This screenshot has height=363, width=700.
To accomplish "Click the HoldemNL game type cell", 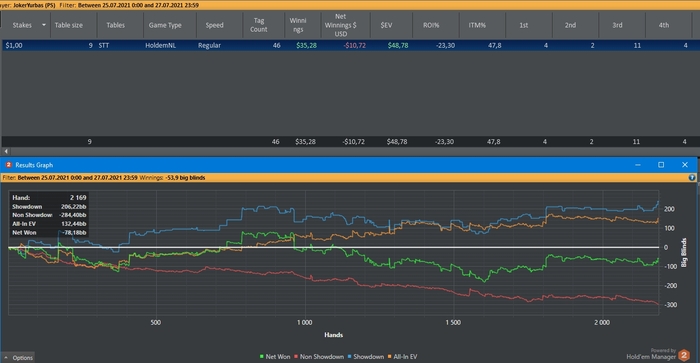I will coord(160,45).
